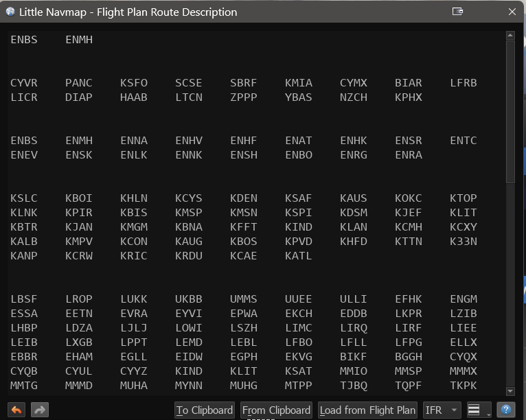Image resolution: width=526 pixels, height=420 pixels.
Task: Click the CYVR airport code
Action: tap(24, 83)
